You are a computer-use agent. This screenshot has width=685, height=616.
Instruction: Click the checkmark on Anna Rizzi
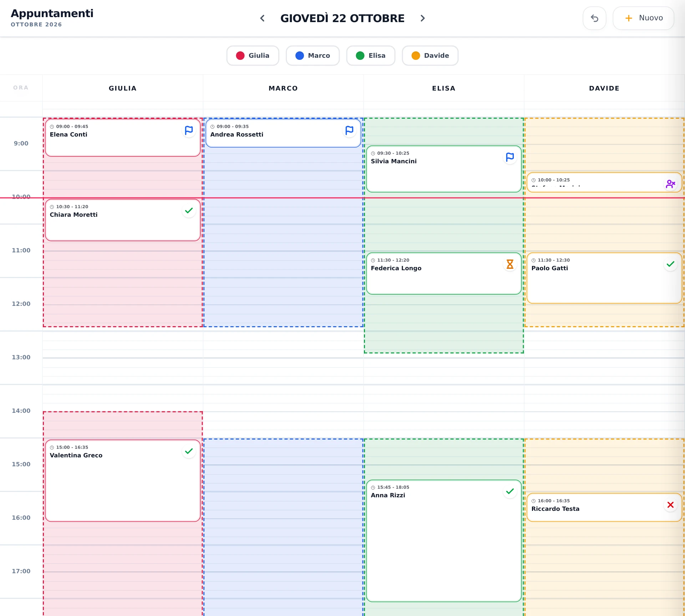(510, 491)
